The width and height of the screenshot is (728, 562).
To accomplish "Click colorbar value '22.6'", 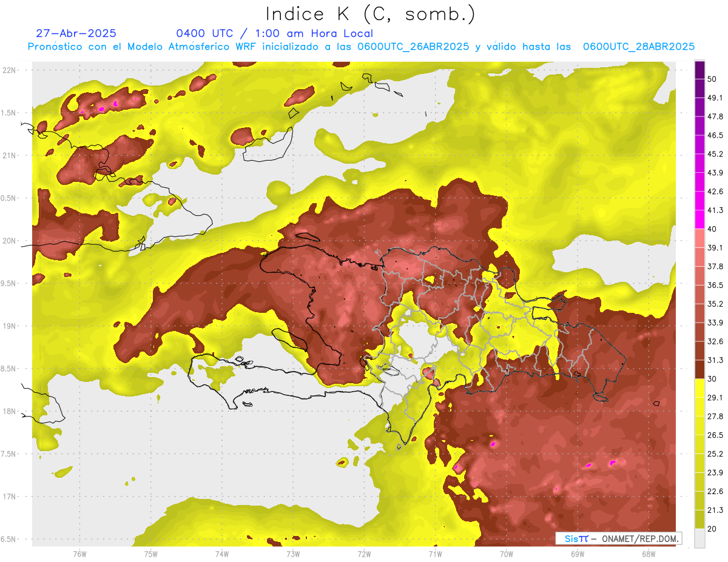I will point(715,492).
